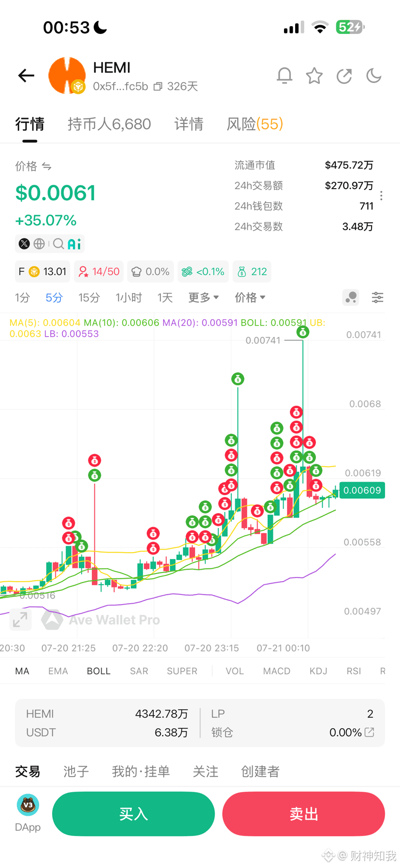Open AI analysis icon

(74, 244)
